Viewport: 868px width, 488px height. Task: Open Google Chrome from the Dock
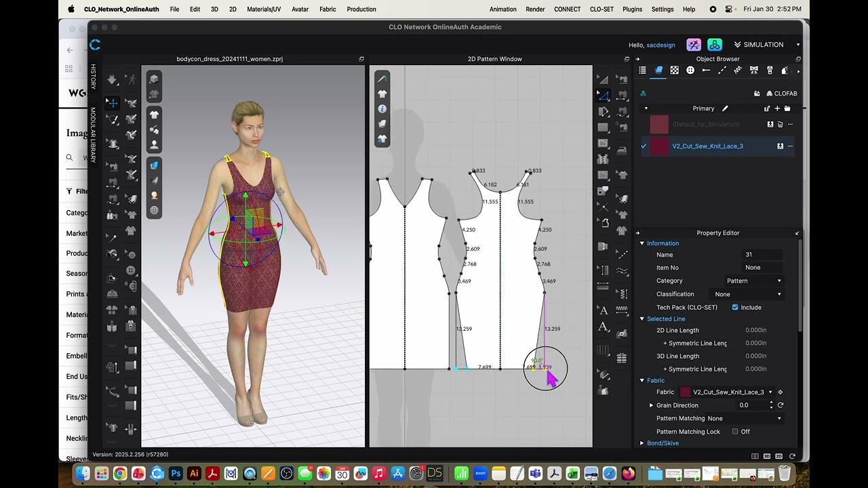tap(120, 474)
